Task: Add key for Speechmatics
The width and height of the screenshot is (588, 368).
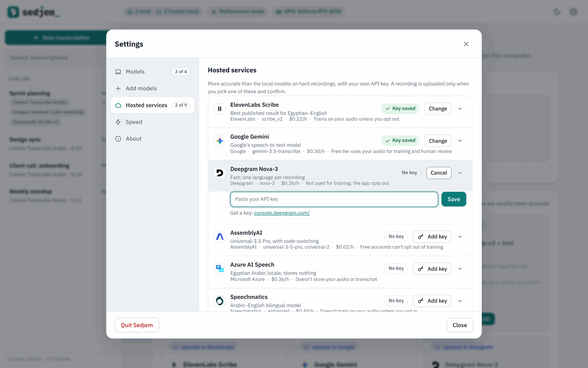Action: [432, 301]
